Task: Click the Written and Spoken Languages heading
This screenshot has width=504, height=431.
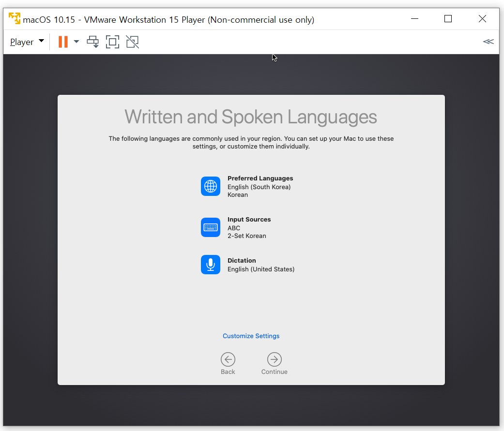Action: (251, 117)
